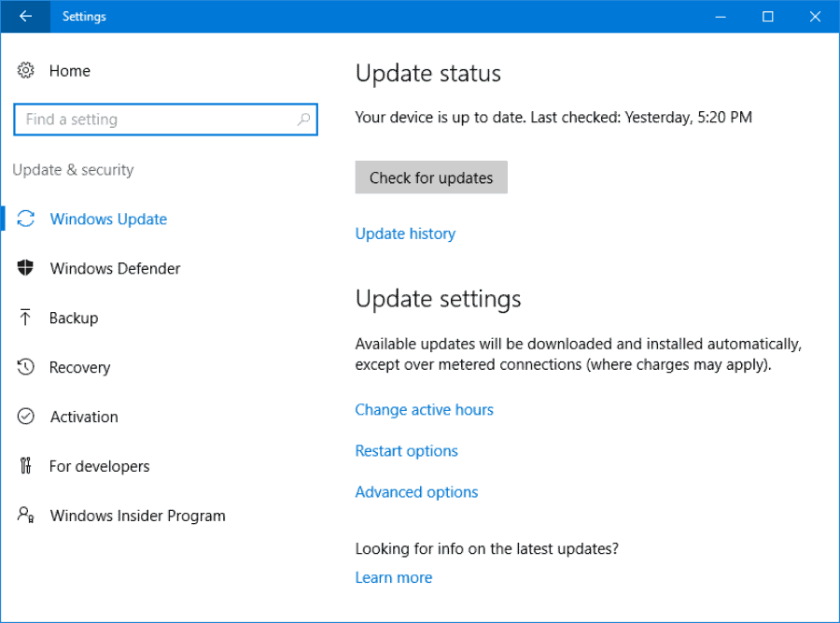The image size is (840, 623).
Task: Click the Activation checkmark circle icon
Action: 26,416
